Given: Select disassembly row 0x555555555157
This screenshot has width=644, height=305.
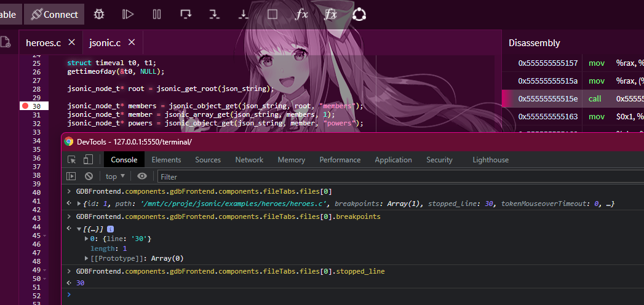Looking at the screenshot, I should 573,63.
